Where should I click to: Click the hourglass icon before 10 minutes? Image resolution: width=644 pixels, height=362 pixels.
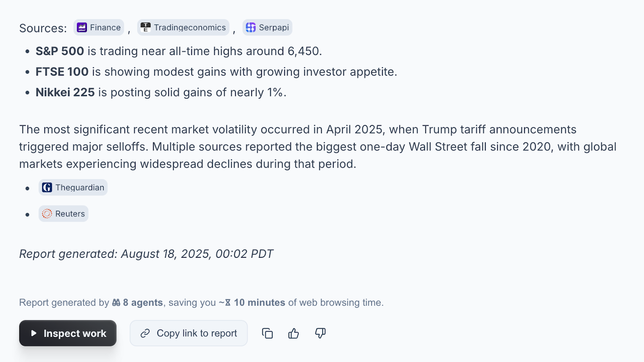228,302
